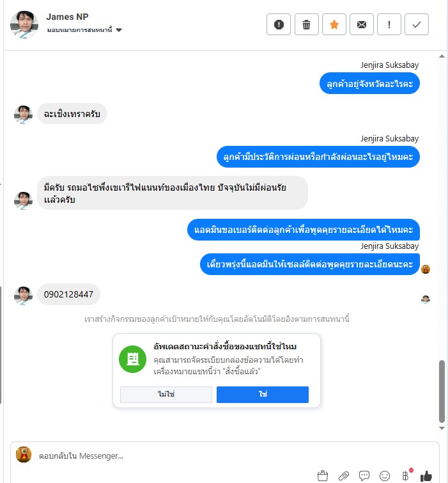Click the chat scrollbar up arrow
448x483 pixels.
(442, 56)
